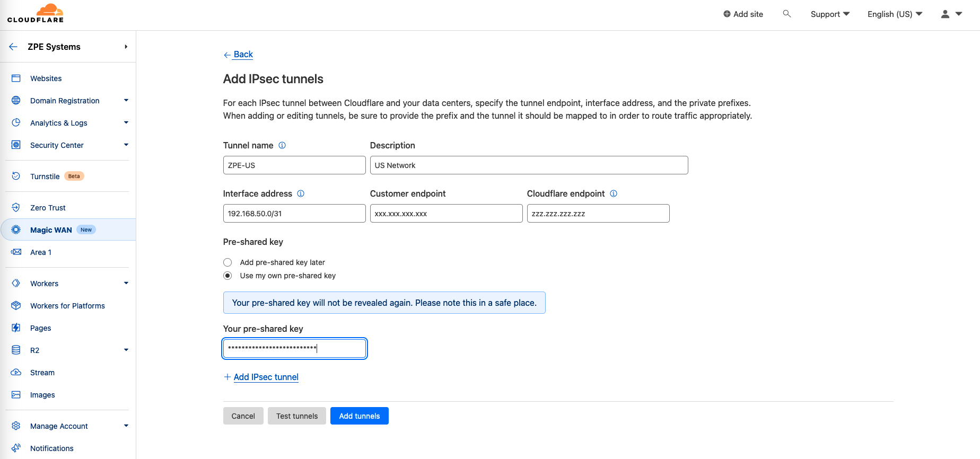The height and width of the screenshot is (459, 980).
Task: Click the Tunnel name field containing ZPE-US
Action: tap(294, 165)
